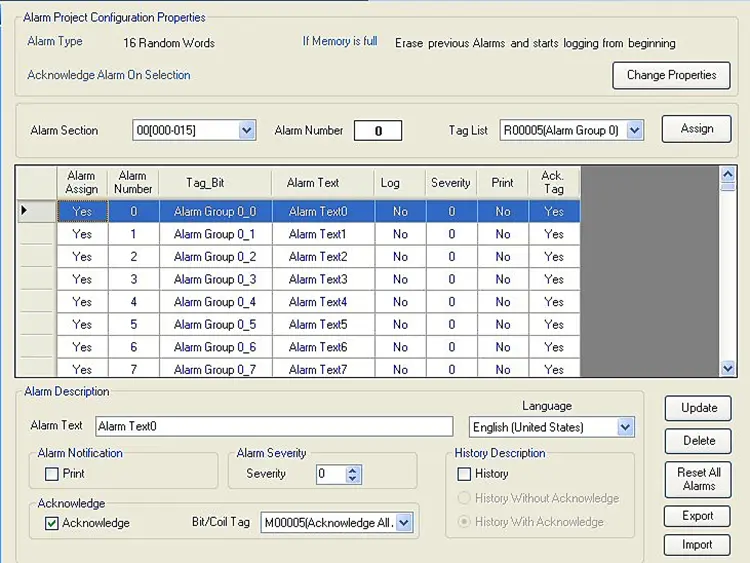
Task: Click the Print column header
Action: pyautogui.click(x=502, y=182)
